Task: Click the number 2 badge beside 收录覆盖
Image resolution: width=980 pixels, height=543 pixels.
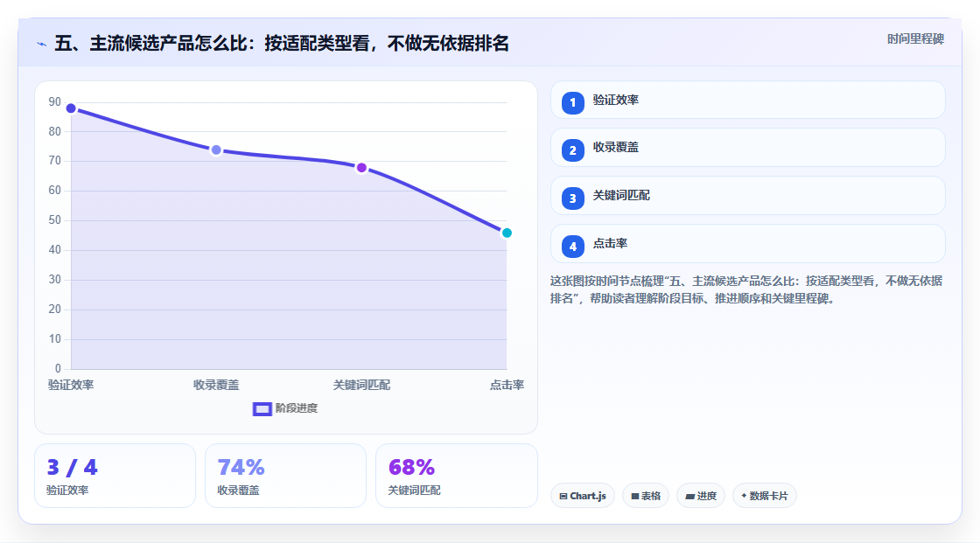Action: 572,150
